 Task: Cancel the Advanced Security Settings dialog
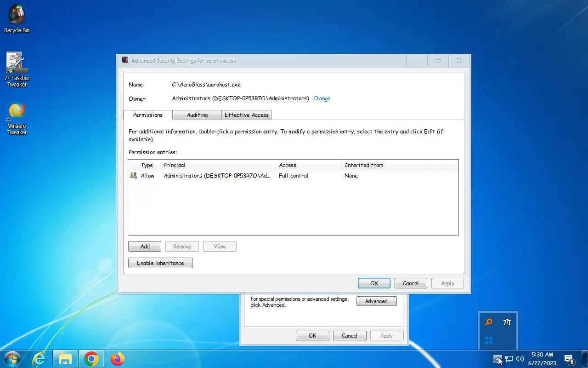tap(411, 283)
